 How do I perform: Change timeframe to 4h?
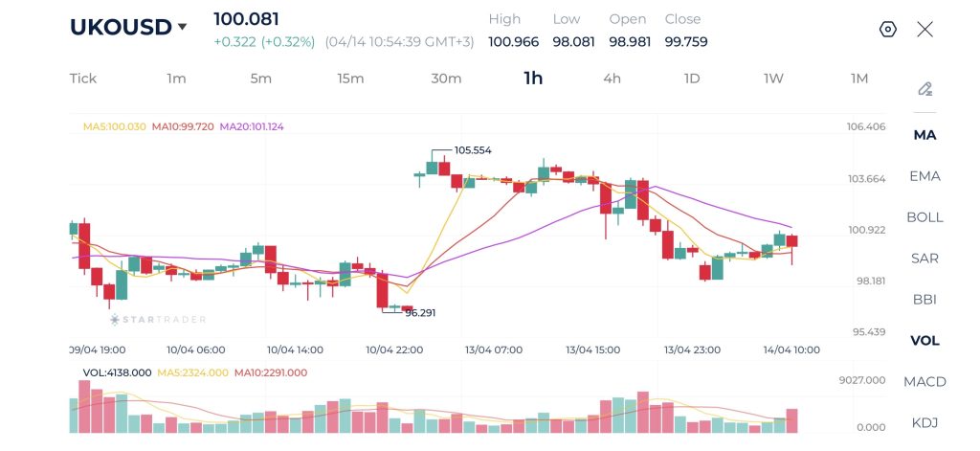click(612, 79)
